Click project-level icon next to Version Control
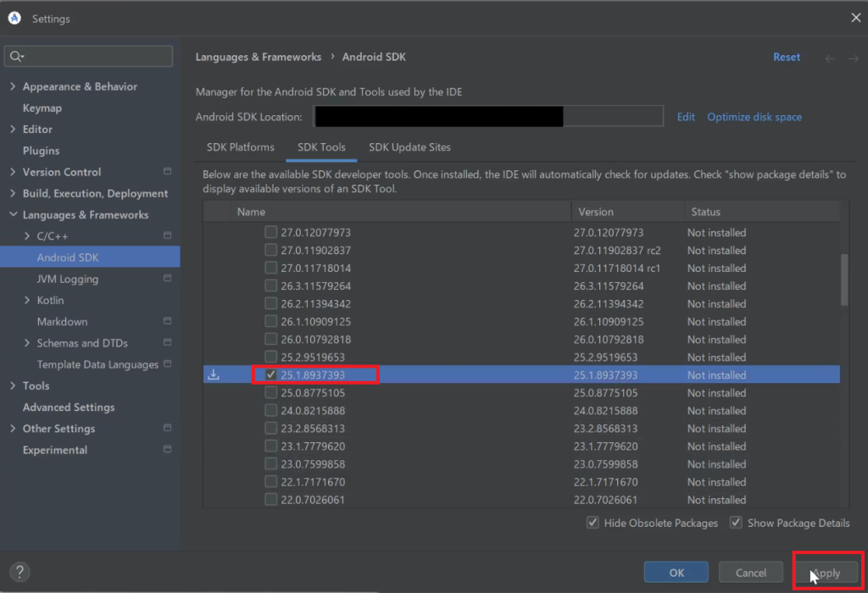The width and height of the screenshot is (868, 593). point(167,172)
